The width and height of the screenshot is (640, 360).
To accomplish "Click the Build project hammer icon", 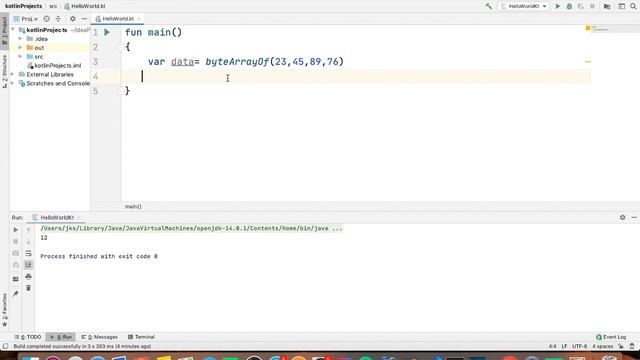I will pos(489,6).
